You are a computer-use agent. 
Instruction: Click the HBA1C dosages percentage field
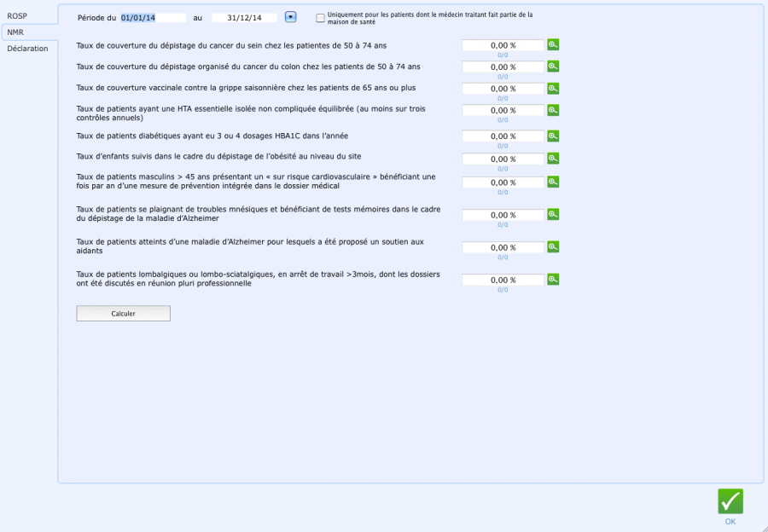pos(503,136)
